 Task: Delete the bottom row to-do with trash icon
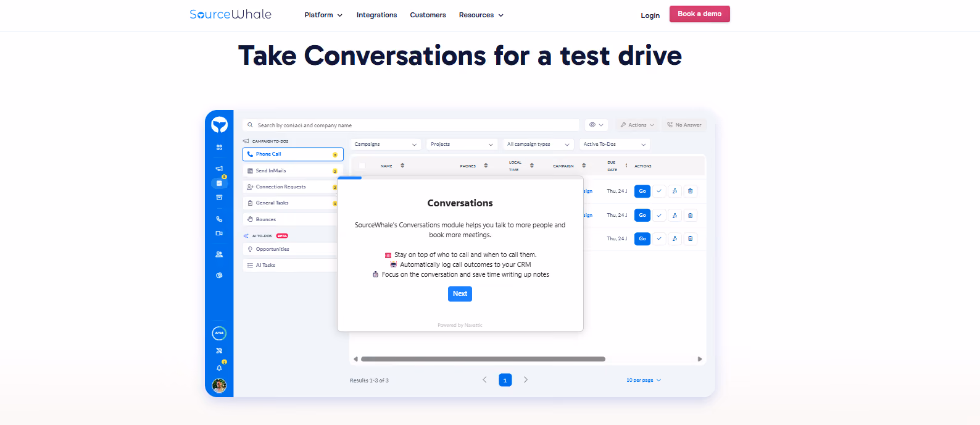691,238
